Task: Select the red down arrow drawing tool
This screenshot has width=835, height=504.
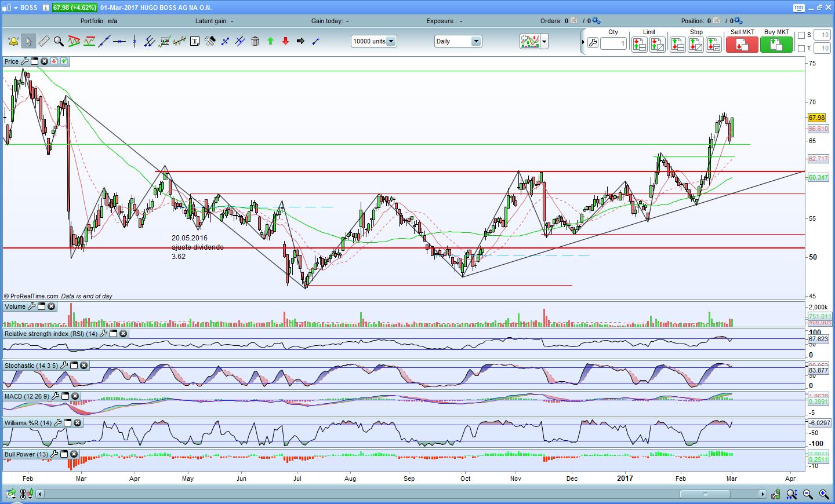Action: [x=285, y=41]
